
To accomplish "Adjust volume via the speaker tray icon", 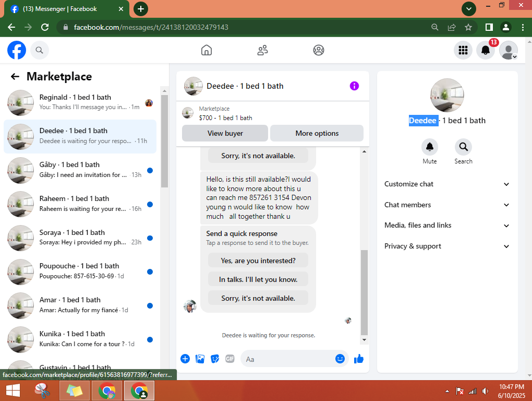I will pos(486,391).
